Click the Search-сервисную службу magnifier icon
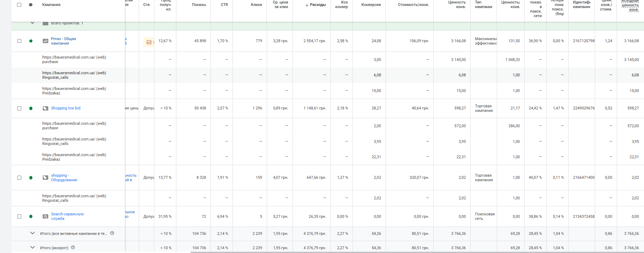 [45, 216]
